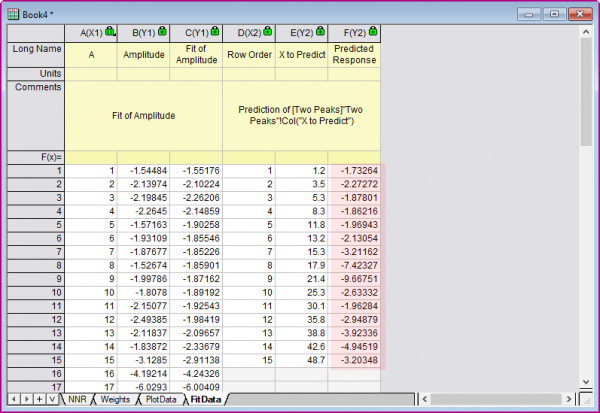Click the green lock on column E(Y2)
The height and width of the screenshot is (413, 600).
point(318,32)
